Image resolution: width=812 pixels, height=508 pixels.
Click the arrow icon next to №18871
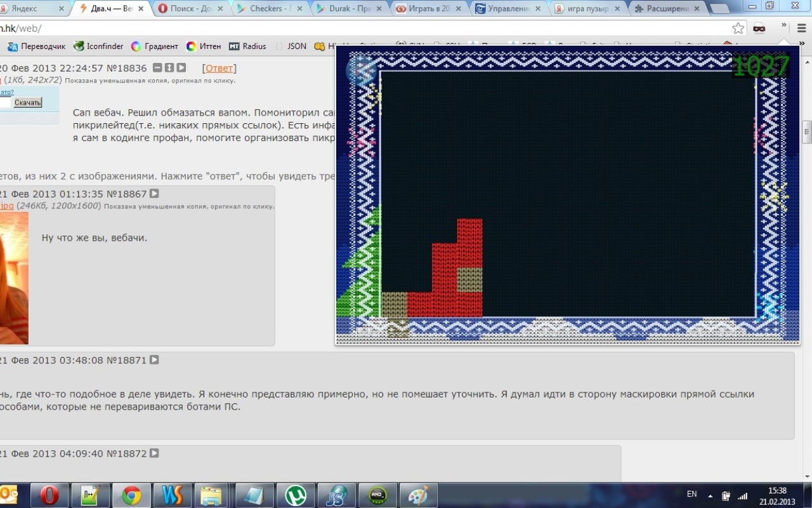pyautogui.click(x=154, y=360)
